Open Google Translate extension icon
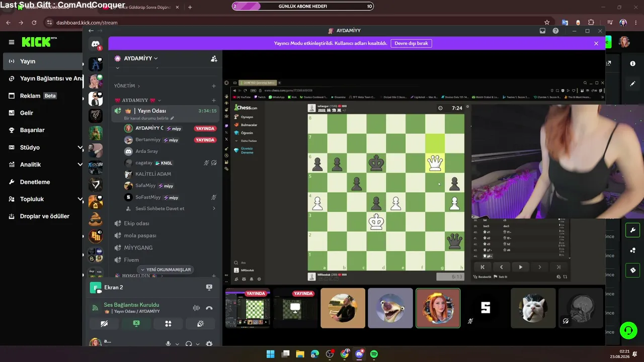Screen dimensions: 644x362 click(x=565, y=23)
